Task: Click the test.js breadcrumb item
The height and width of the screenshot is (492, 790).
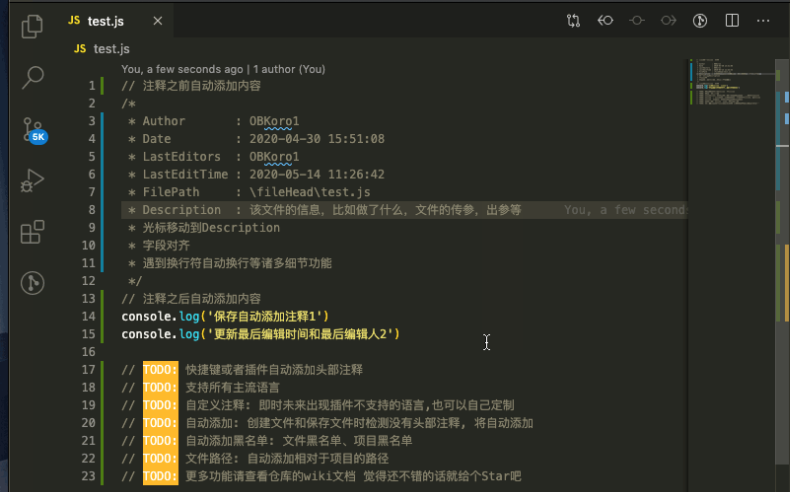Action: click(x=111, y=48)
